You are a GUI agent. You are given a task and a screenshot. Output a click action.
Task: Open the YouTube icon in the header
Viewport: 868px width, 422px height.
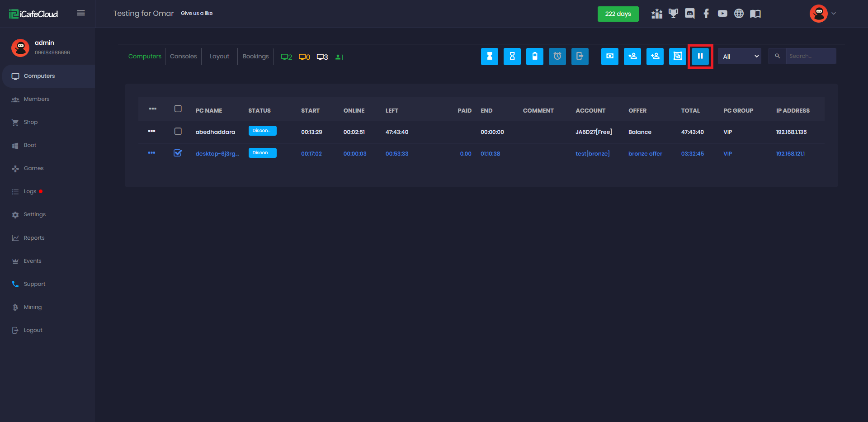click(x=722, y=14)
